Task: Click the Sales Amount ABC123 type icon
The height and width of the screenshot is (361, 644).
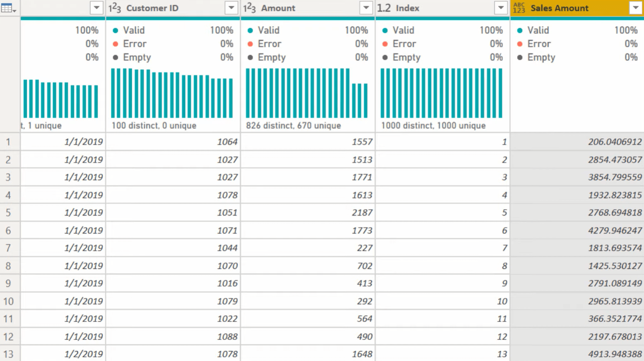Action: point(519,8)
